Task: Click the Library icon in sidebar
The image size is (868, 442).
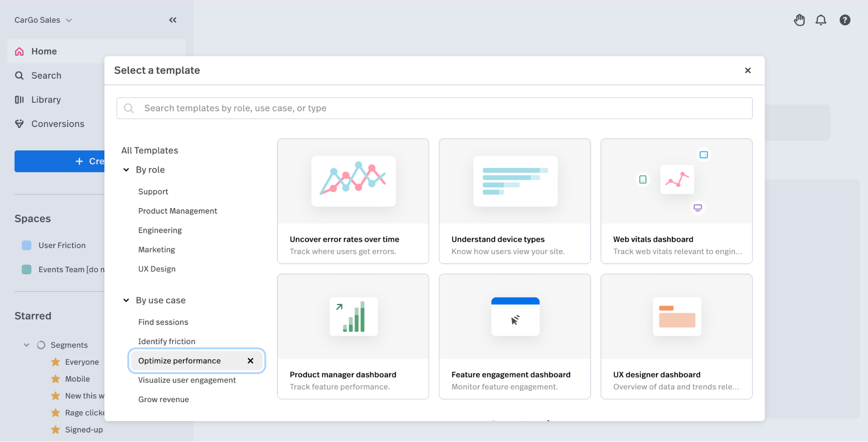Action: [x=20, y=100]
